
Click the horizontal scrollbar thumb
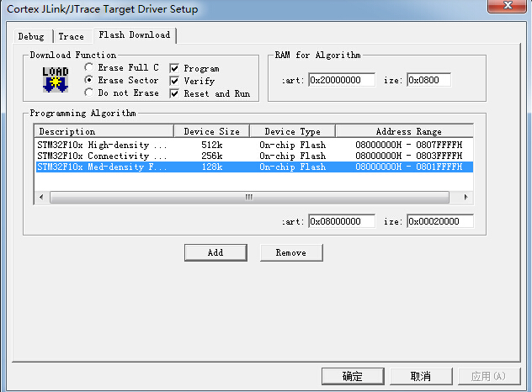(249, 198)
